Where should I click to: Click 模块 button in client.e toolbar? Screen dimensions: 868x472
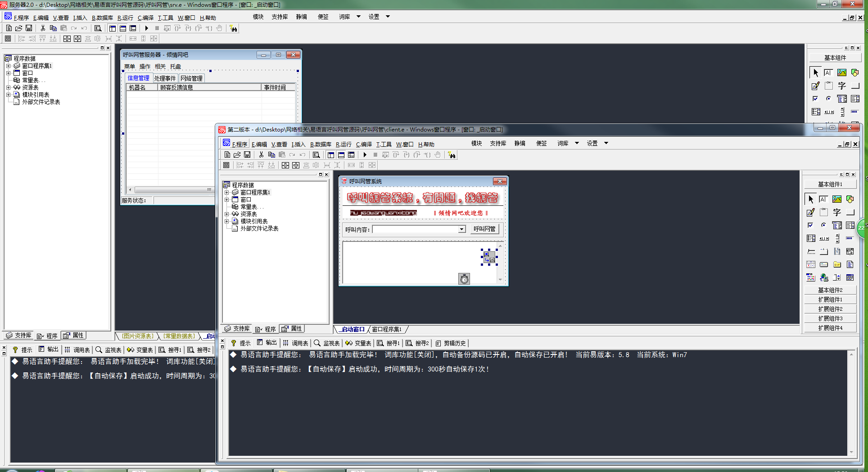coord(477,143)
